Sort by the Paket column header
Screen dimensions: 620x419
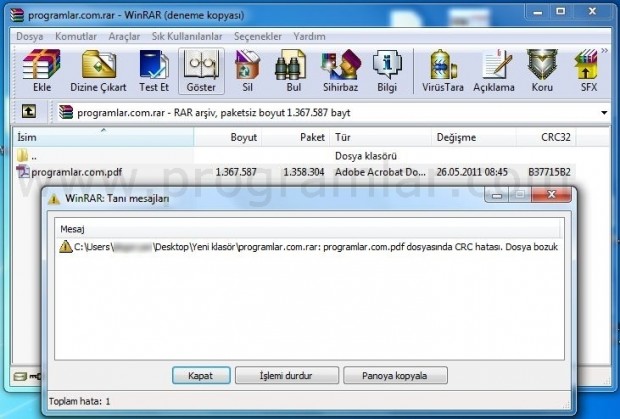(x=295, y=137)
